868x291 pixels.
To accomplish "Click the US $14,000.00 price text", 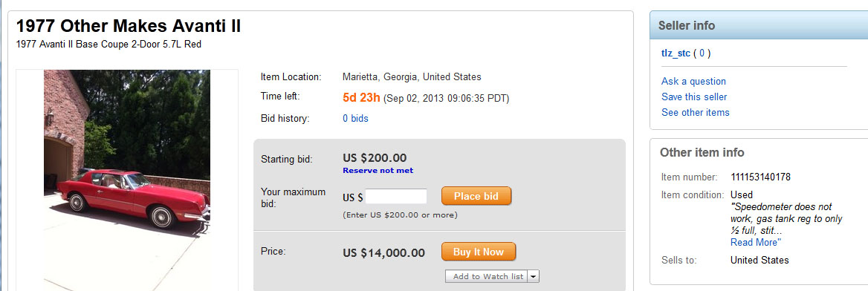I will coord(383,253).
